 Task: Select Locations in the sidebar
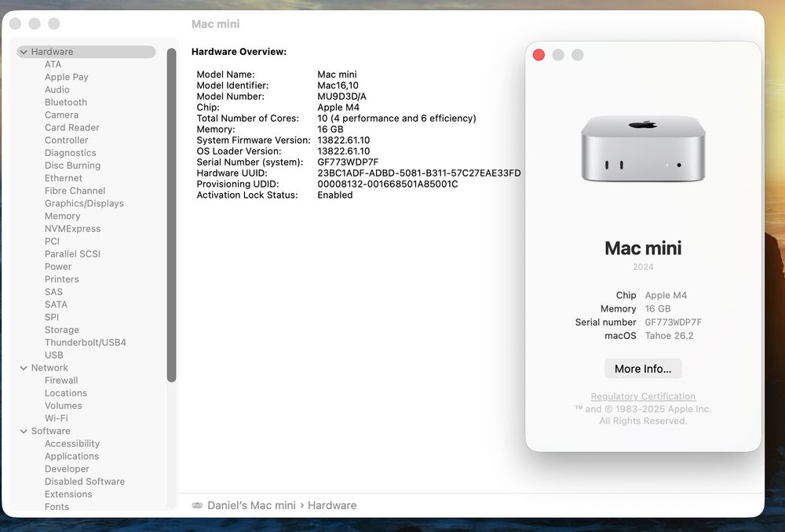click(66, 393)
